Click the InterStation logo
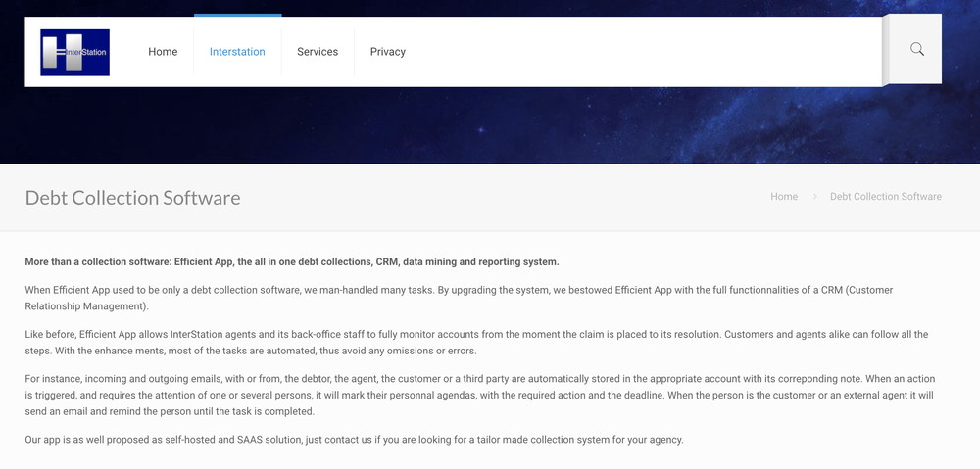Image resolution: width=980 pixels, height=469 pixels. pos(75,53)
